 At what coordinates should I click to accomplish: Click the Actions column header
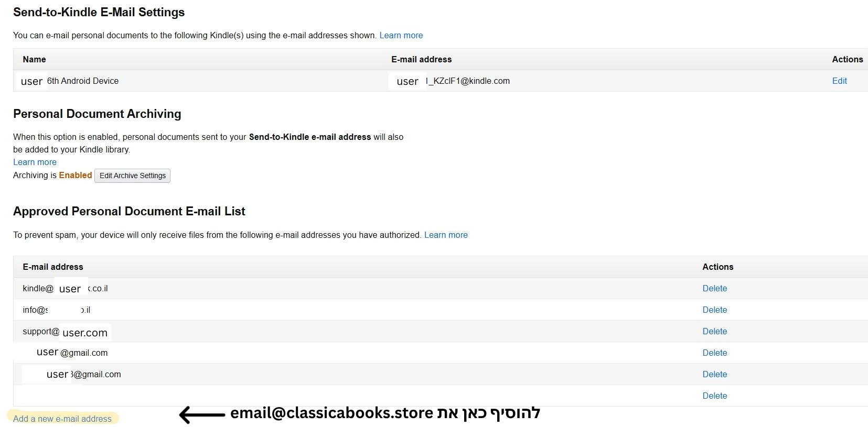coord(847,59)
